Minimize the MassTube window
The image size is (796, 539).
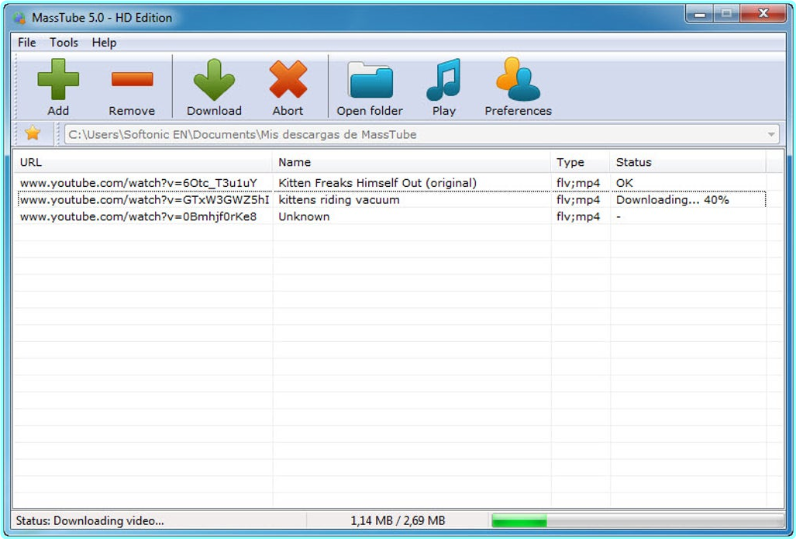pos(700,14)
